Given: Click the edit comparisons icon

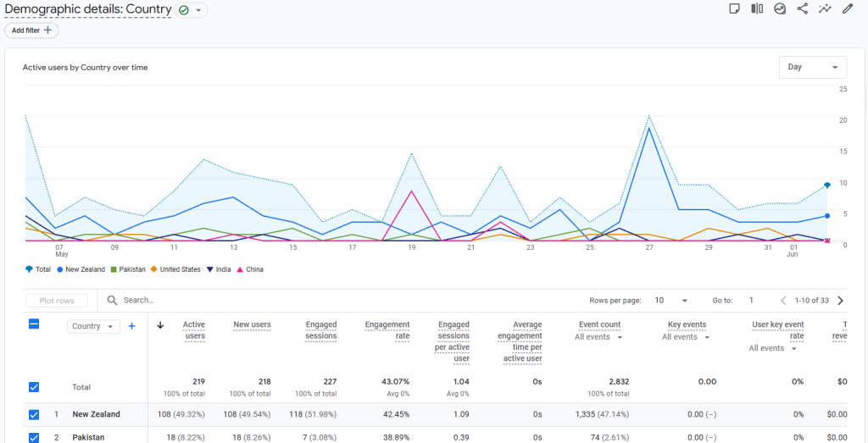Looking at the screenshot, I should point(757,8).
